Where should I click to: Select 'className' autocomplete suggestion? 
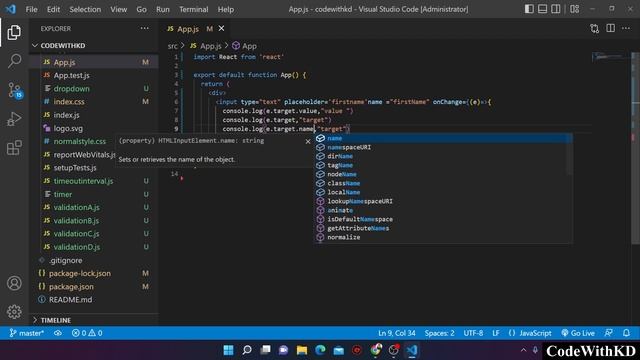441,183
